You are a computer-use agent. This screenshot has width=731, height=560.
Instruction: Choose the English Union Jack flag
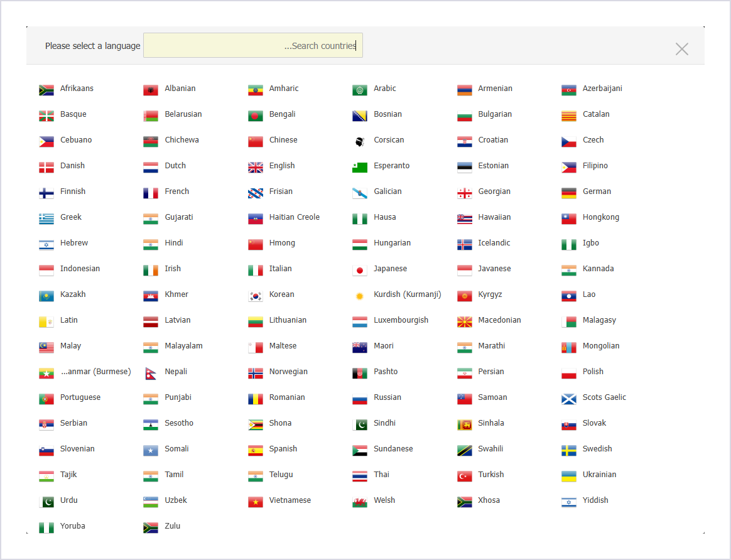256,167
